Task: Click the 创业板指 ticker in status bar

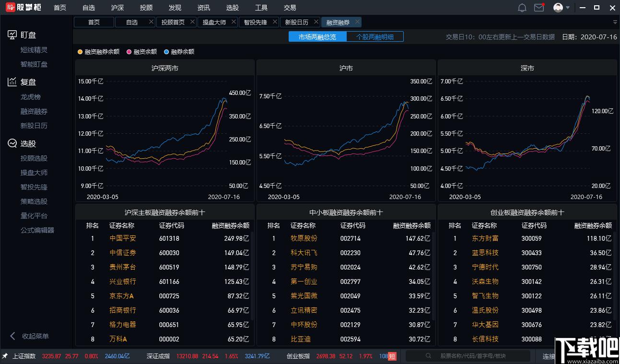Action: coord(298,356)
